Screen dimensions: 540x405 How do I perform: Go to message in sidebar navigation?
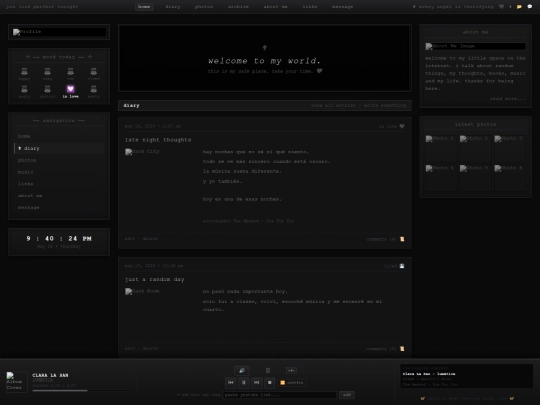coord(59,208)
